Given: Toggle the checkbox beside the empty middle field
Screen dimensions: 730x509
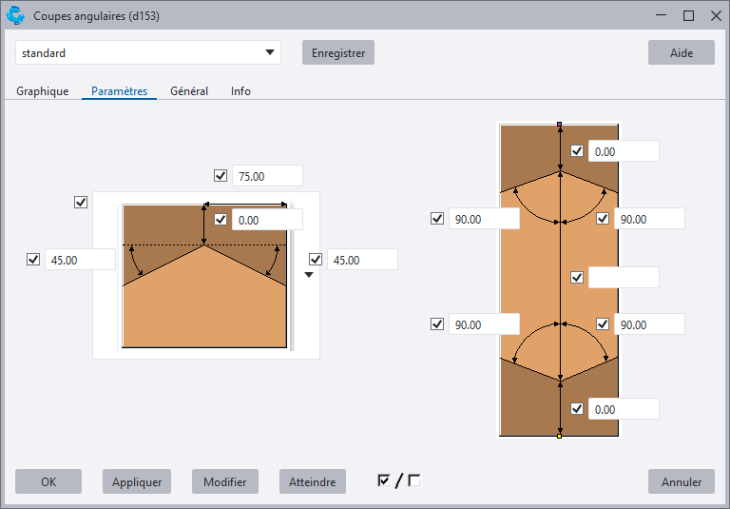Looking at the screenshot, I should pyautogui.click(x=577, y=277).
